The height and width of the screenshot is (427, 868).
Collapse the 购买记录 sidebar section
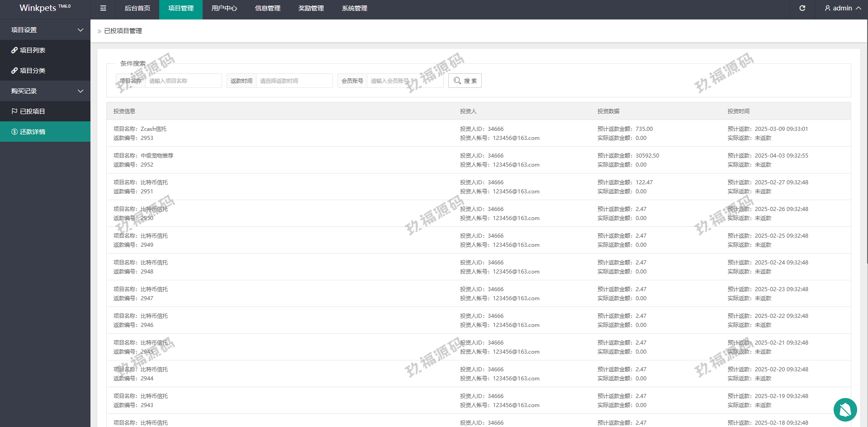(81, 91)
